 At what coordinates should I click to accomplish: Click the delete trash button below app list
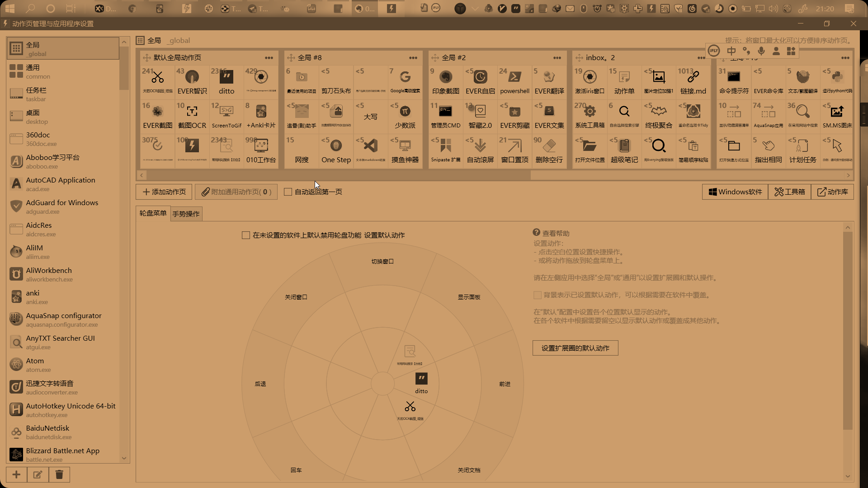(59, 474)
